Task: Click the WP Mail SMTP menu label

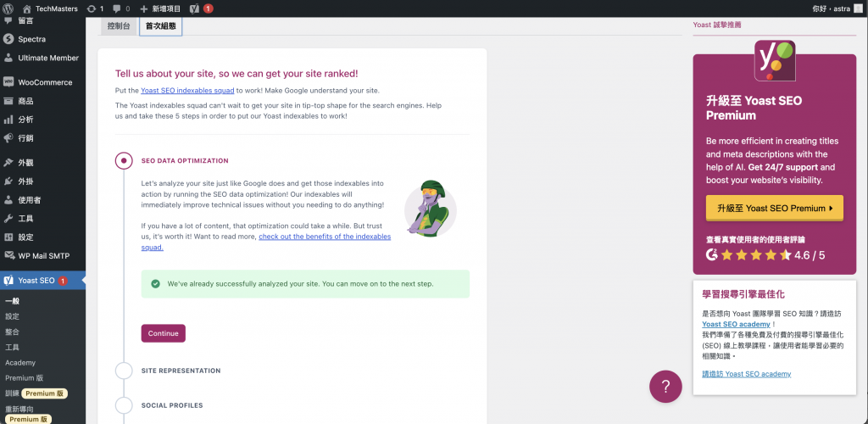Action: point(44,256)
